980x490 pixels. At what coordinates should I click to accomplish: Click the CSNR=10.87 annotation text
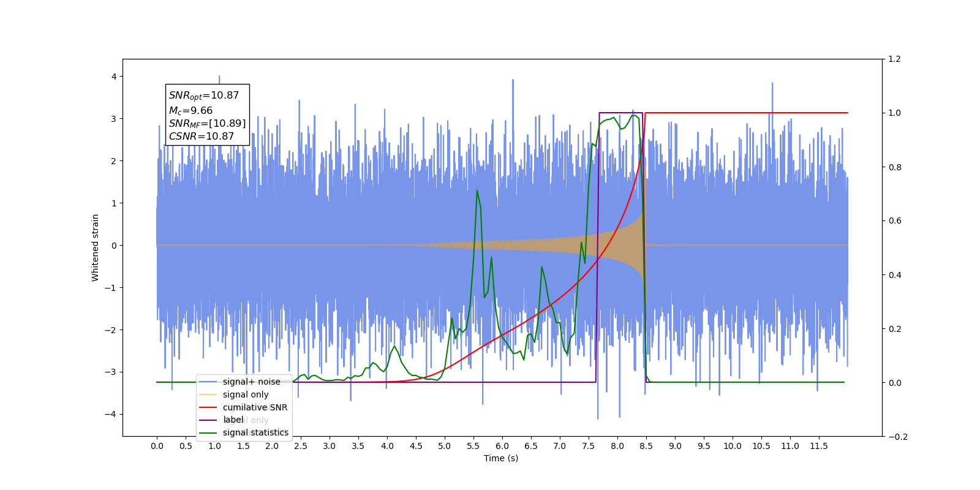tap(202, 137)
